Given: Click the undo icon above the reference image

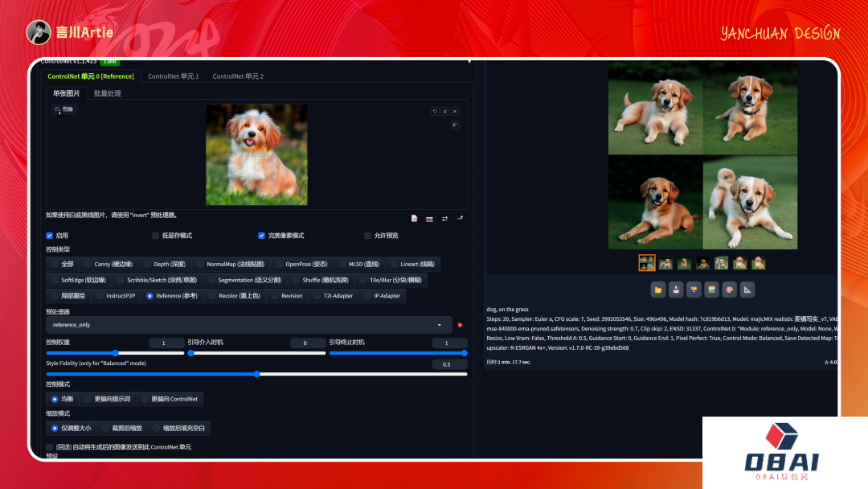Looking at the screenshot, I should tap(435, 111).
